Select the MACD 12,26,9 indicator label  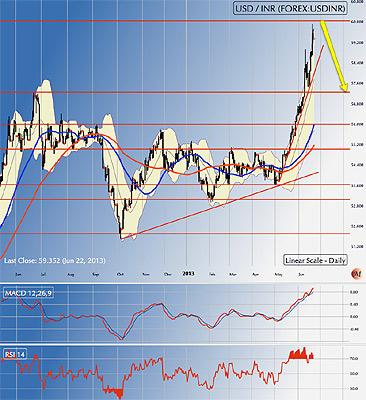[28, 293]
